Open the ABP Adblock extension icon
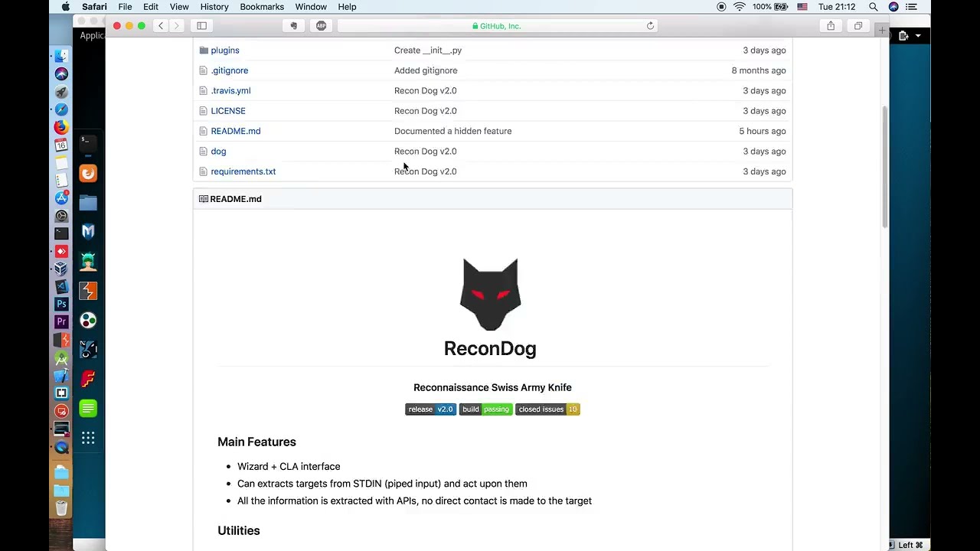 click(321, 26)
